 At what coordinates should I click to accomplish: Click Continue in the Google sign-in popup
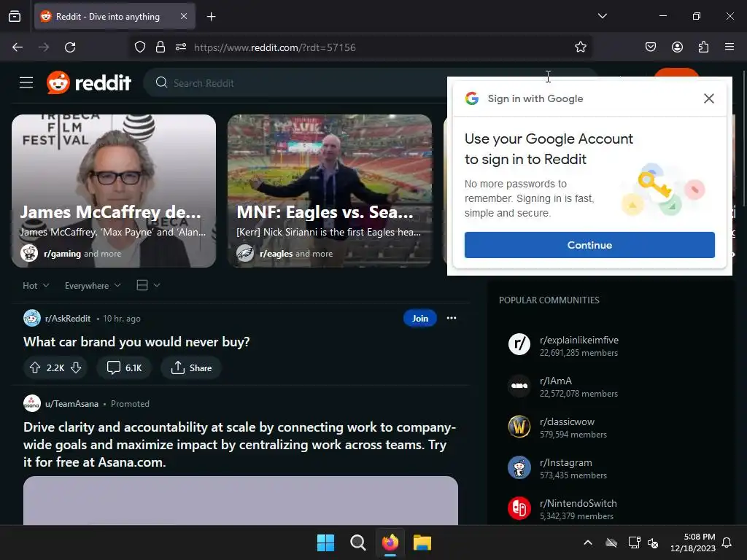click(589, 245)
